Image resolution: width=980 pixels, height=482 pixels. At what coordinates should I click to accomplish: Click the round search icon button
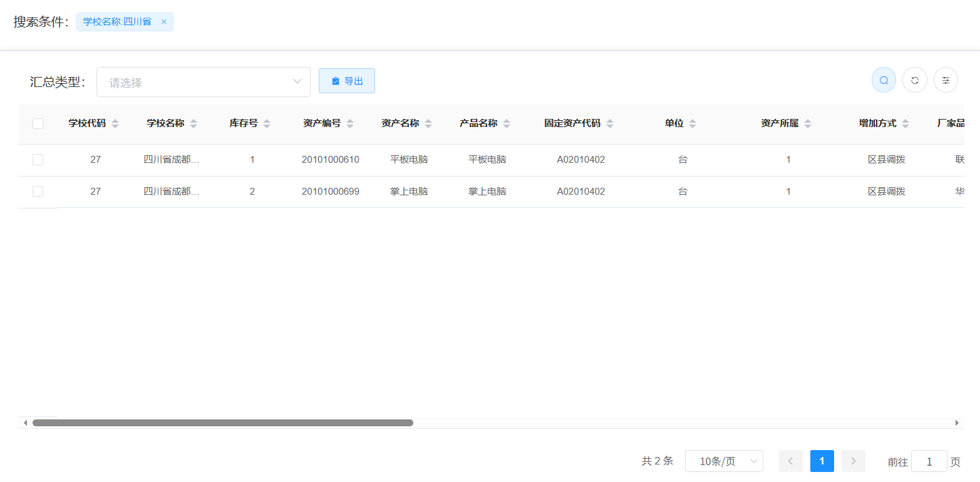point(884,80)
